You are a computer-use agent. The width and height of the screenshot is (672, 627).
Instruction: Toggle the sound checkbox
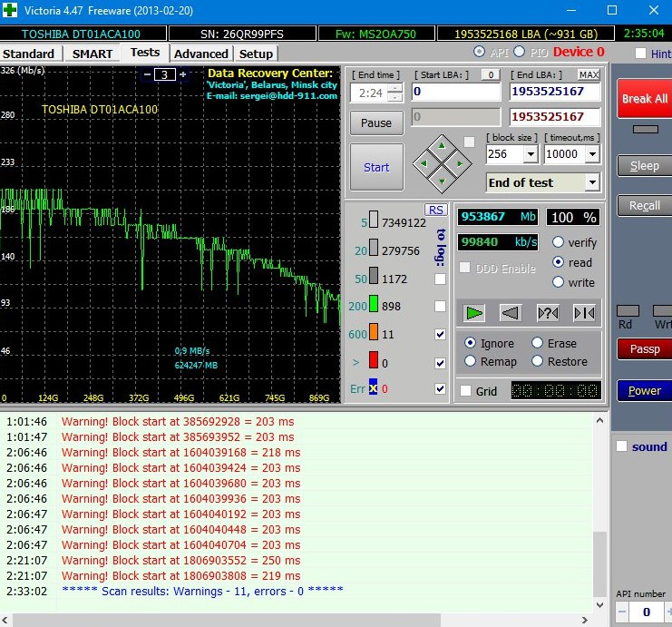click(x=621, y=446)
